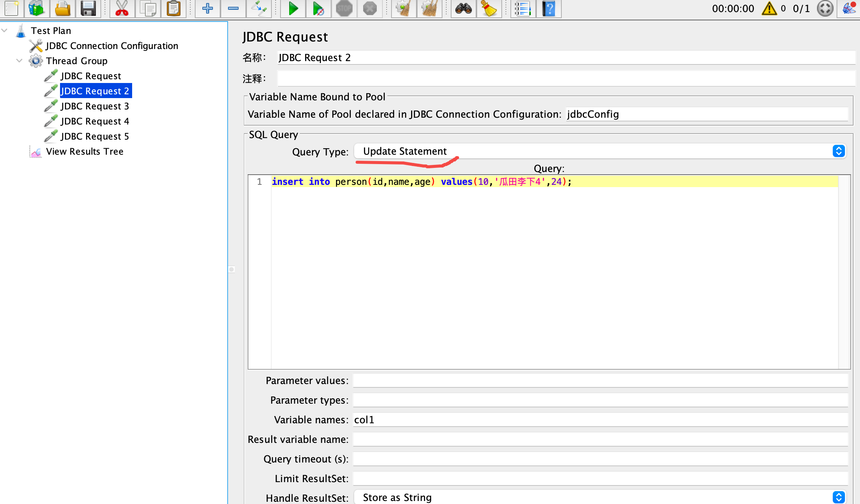Click the Toggle expand/collapse arrows icon
The height and width of the screenshot is (504, 860).
259,8
